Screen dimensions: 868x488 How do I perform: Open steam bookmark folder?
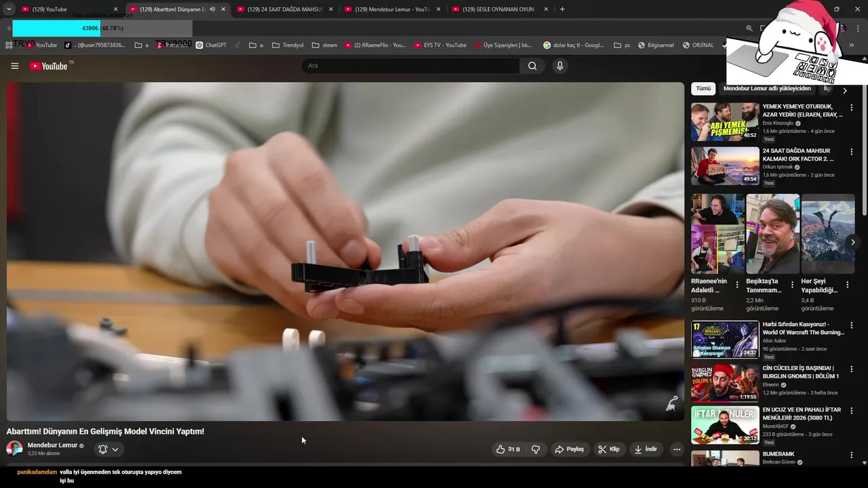pyautogui.click(x=324, y=45)
